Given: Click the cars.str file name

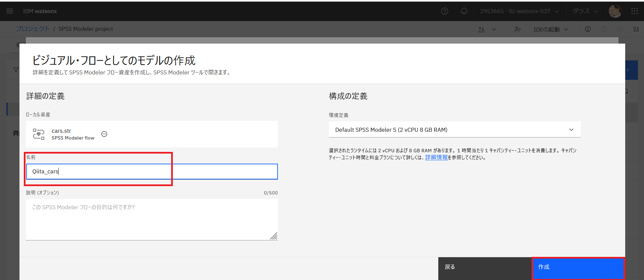Looking at the screenshot, I should click(61, 131).
